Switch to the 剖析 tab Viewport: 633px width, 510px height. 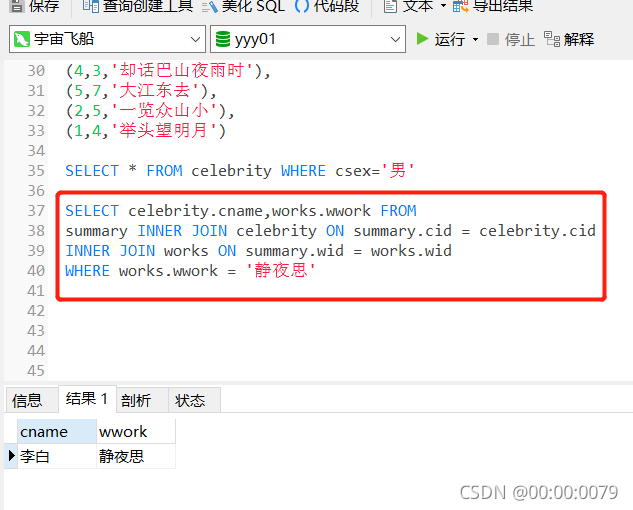[x=142, y=400]
